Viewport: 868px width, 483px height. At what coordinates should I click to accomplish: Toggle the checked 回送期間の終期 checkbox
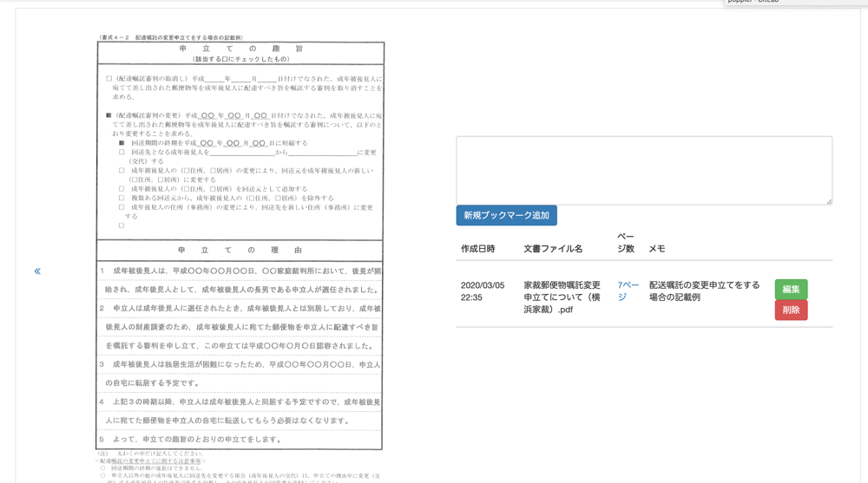(122, 143)
